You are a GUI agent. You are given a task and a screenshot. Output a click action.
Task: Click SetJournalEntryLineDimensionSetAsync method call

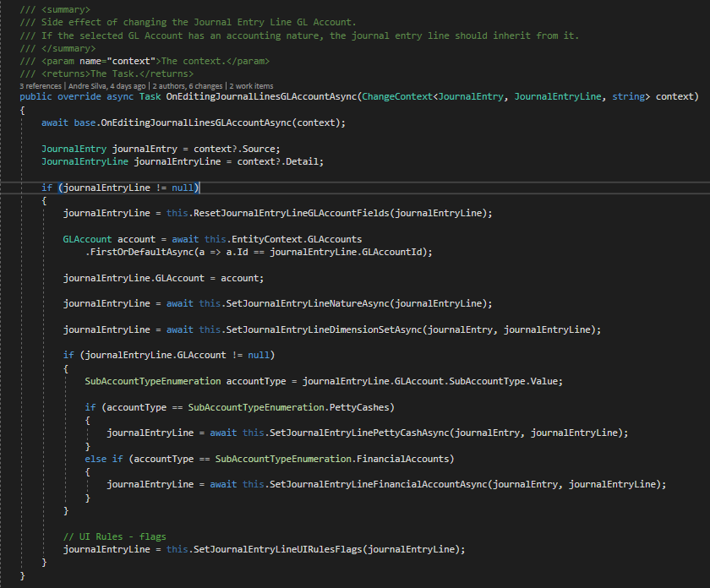coord(324,329)
